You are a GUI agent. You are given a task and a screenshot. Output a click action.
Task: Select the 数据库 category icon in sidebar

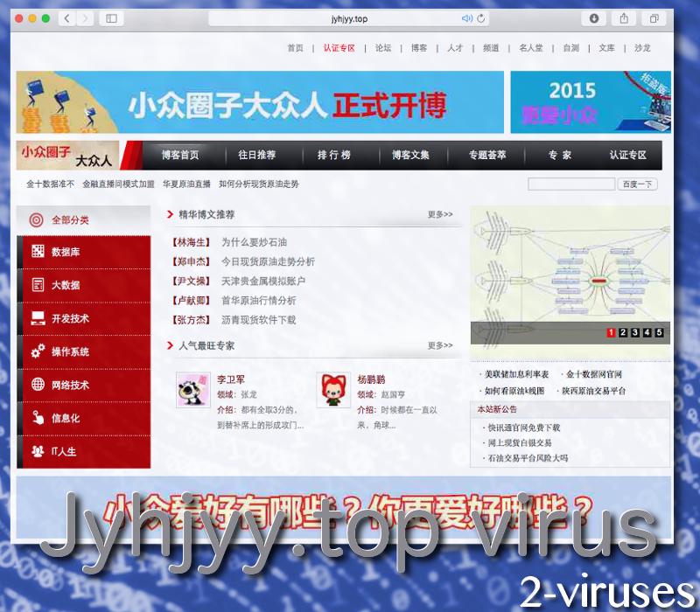[x=38, y=252]
